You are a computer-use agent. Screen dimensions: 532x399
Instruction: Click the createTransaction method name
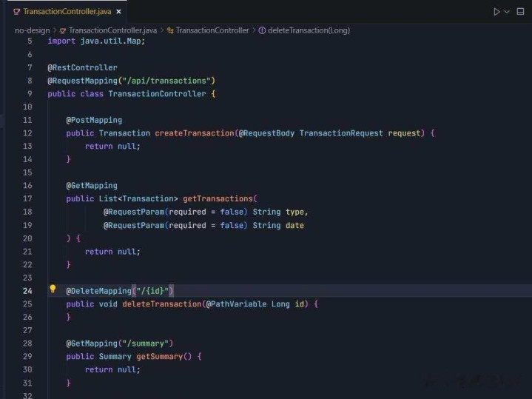coord(195,133)
